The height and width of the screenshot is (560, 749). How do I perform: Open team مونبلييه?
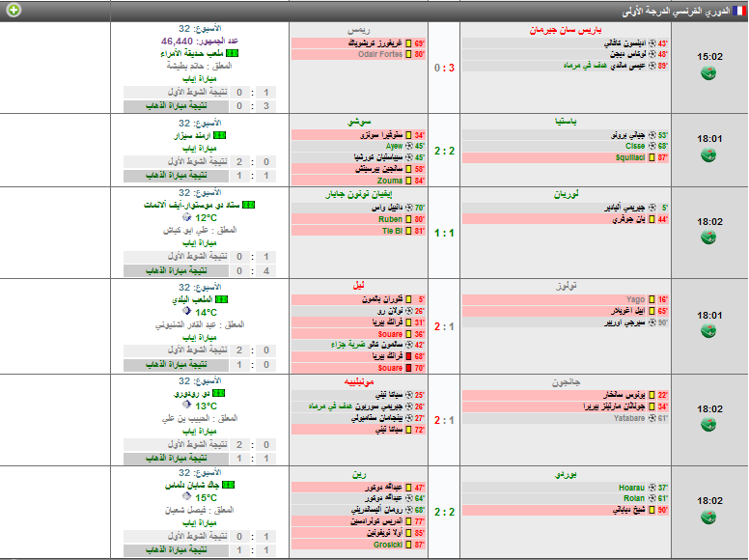point(359,381)
